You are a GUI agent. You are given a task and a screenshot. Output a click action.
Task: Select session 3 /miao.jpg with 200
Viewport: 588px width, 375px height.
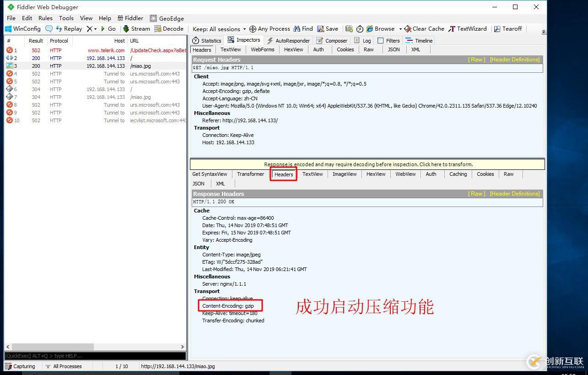pos(96,66)
